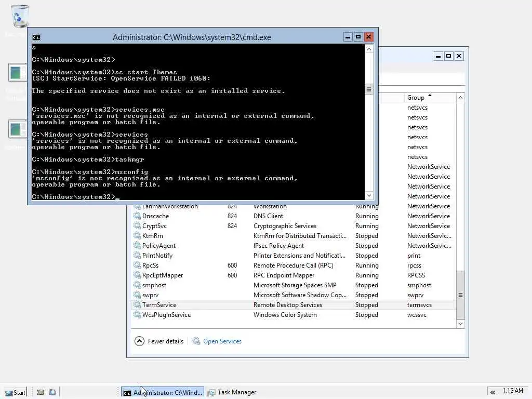Click the Open Services link
532x399 pixels.
tap(222, 341)
